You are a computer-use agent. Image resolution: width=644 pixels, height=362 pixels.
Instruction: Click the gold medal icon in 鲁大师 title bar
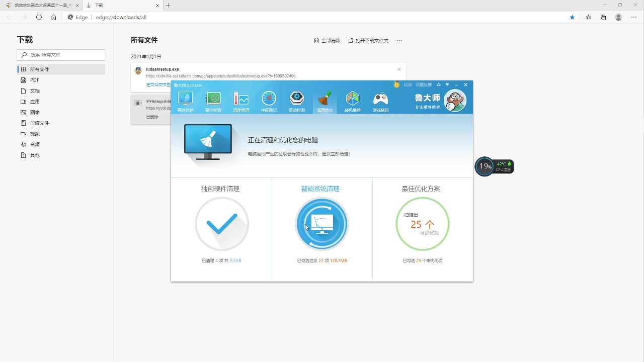396,84
